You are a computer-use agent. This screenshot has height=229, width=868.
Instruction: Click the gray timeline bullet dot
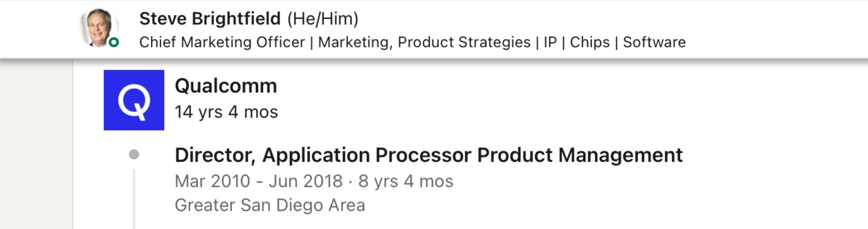(x=134, y=154)
